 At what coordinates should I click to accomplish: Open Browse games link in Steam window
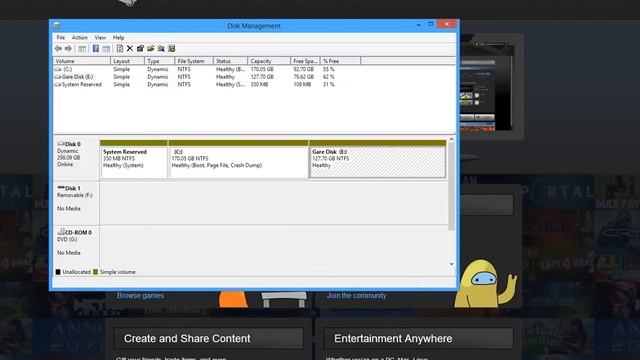click(x=140, y=296)
